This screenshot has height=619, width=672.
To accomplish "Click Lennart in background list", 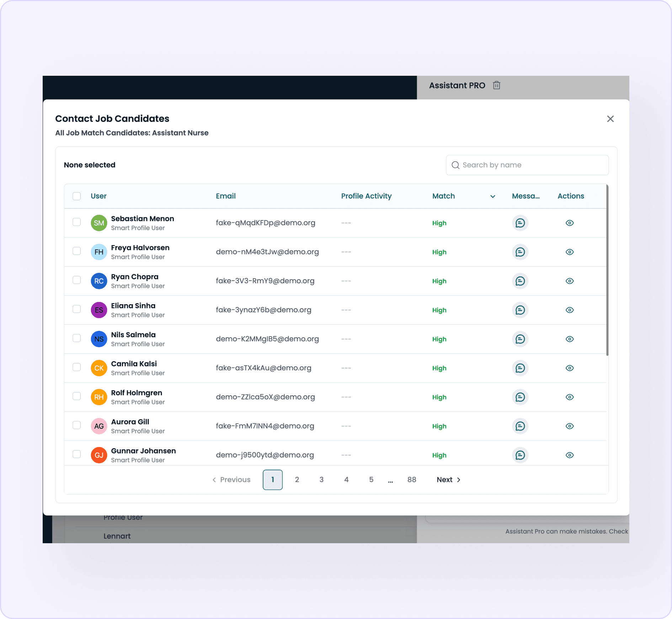I will [117, 536].
